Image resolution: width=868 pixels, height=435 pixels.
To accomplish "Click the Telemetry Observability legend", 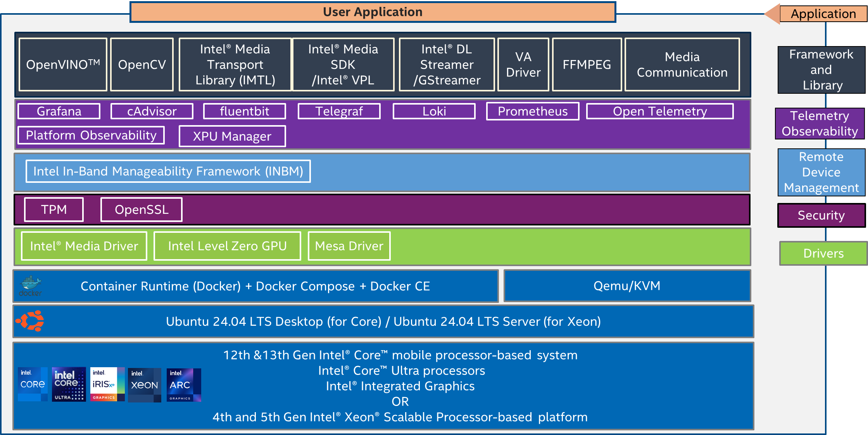I will click(820, 123).
